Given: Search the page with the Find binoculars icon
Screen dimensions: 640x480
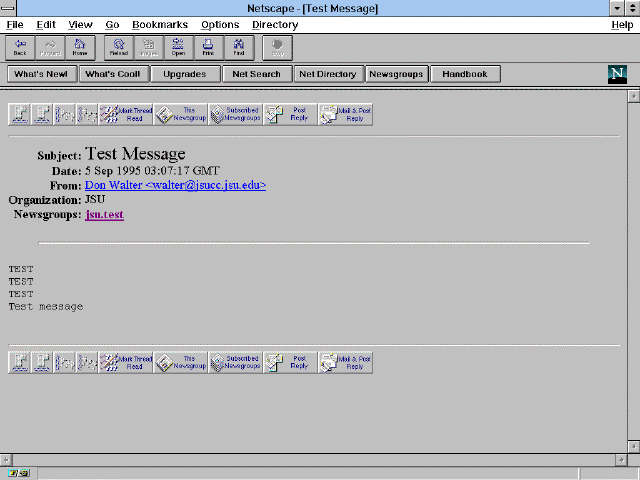Looking at the screenshot, I should click(239, 48).
